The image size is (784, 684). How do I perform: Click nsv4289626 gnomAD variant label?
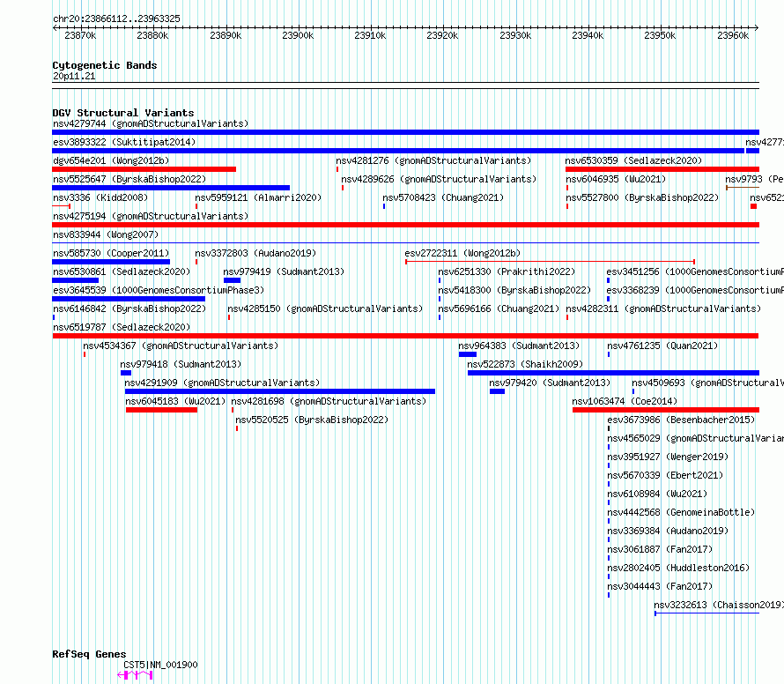[439, 179]
